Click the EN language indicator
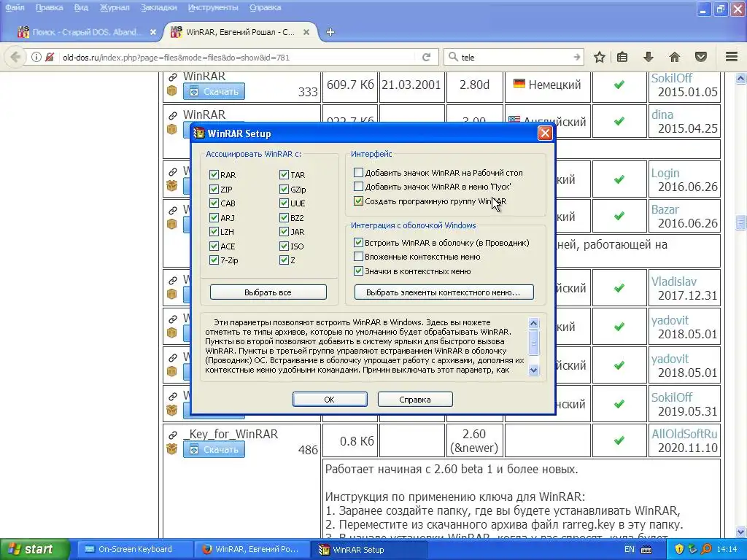Screen dimensions: 747x560 [x=630, y=550]
